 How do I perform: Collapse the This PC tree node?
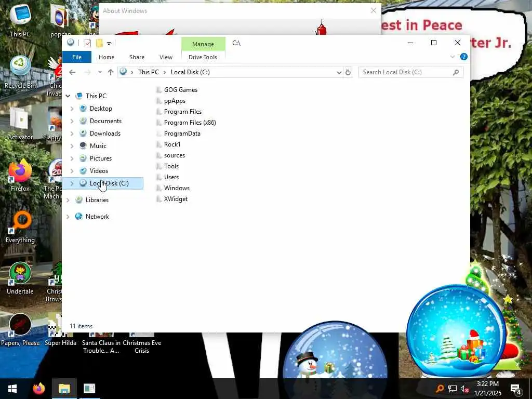(x=68, y=96)
